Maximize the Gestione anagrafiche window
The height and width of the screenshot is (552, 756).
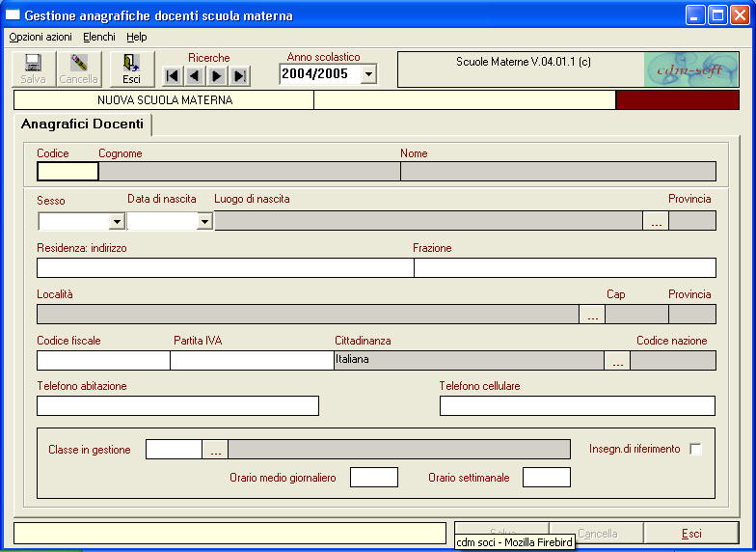coord(717,15)
